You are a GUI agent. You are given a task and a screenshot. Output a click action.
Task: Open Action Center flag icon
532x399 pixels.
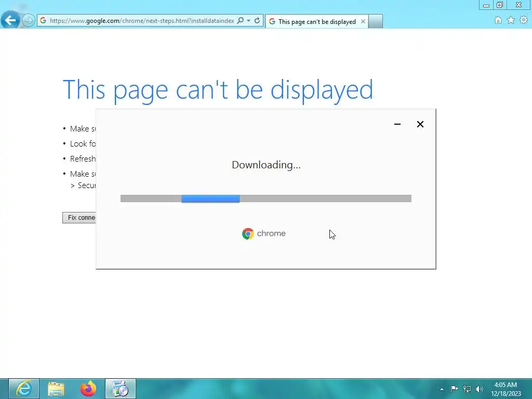[454, 389]
